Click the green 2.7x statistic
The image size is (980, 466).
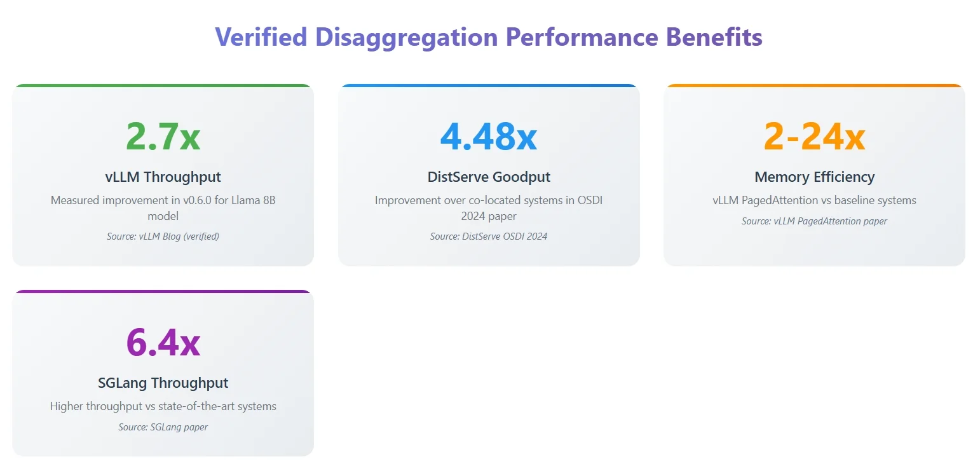pyautogui.click(x=163, y=135)
